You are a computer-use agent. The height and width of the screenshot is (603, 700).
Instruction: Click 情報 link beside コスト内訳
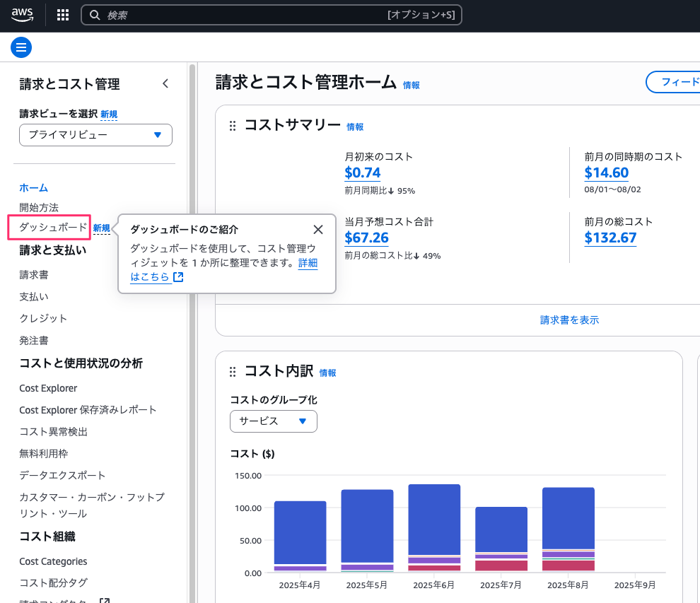(x=327, y=373)
